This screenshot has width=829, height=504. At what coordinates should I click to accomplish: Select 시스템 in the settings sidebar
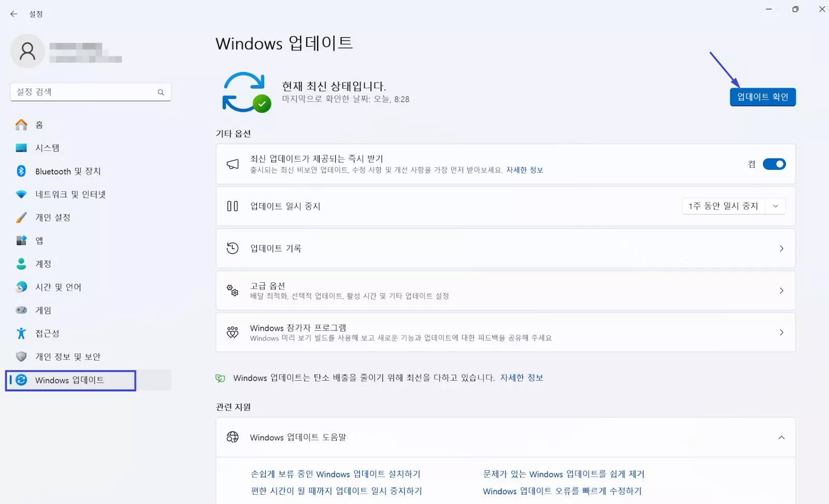(x=91, y=148)
